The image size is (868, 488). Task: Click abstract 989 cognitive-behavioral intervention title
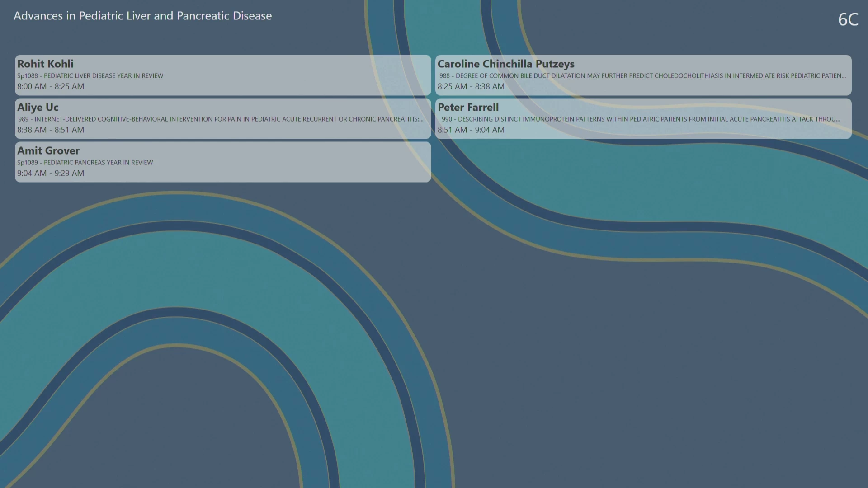point(221,119)
